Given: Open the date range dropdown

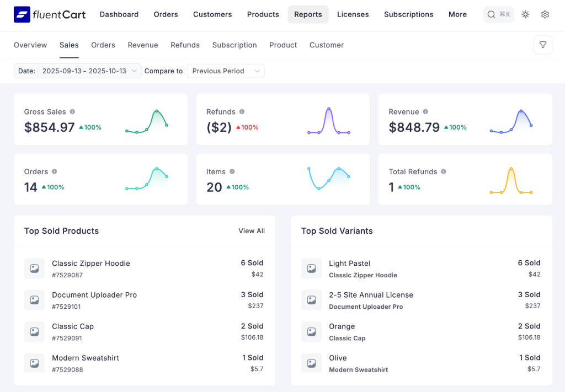Looking at the screenshot, I should (88, 71).
